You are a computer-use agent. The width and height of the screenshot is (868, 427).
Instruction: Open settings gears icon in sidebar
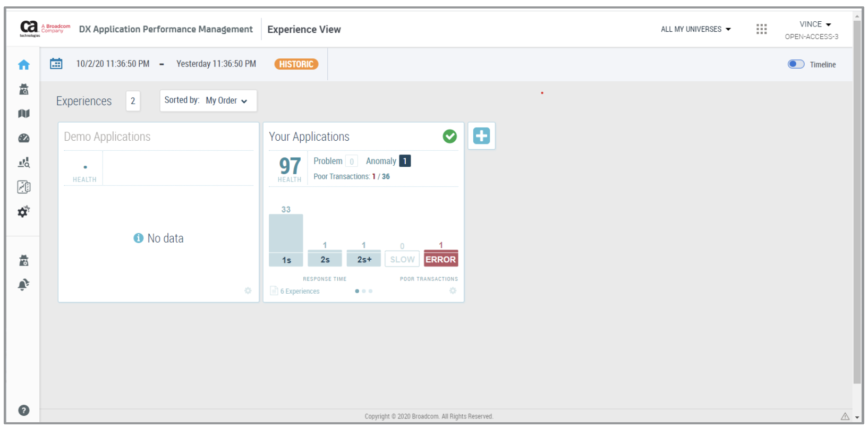pos(23,211)
